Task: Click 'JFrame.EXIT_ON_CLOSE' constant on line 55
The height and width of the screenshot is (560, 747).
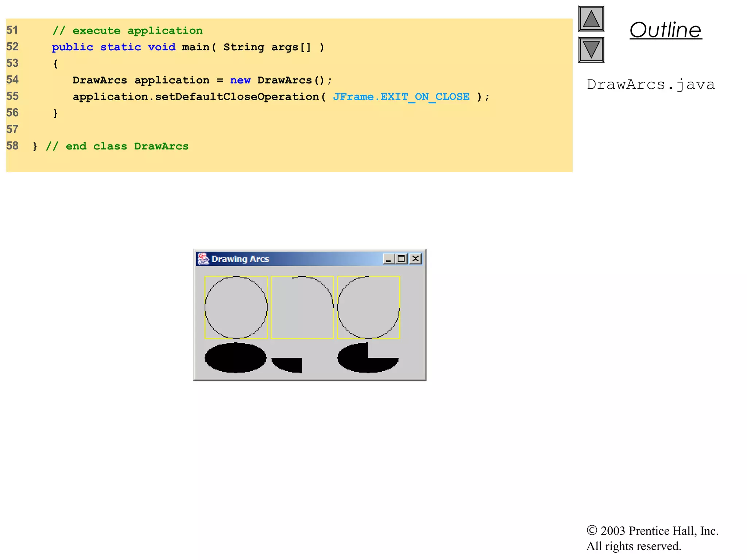Action: tap(401, 97)
